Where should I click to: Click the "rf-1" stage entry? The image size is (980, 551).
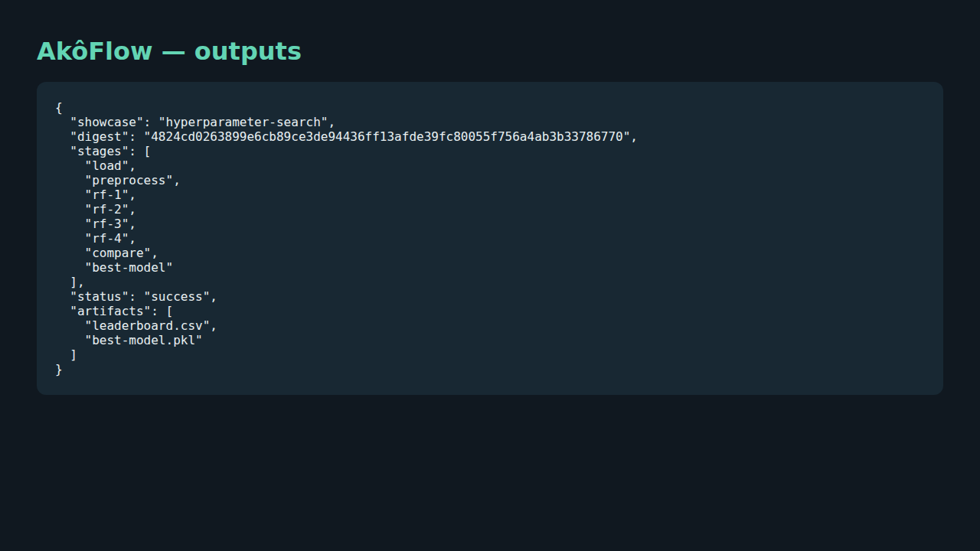click(x=106, y=195)
